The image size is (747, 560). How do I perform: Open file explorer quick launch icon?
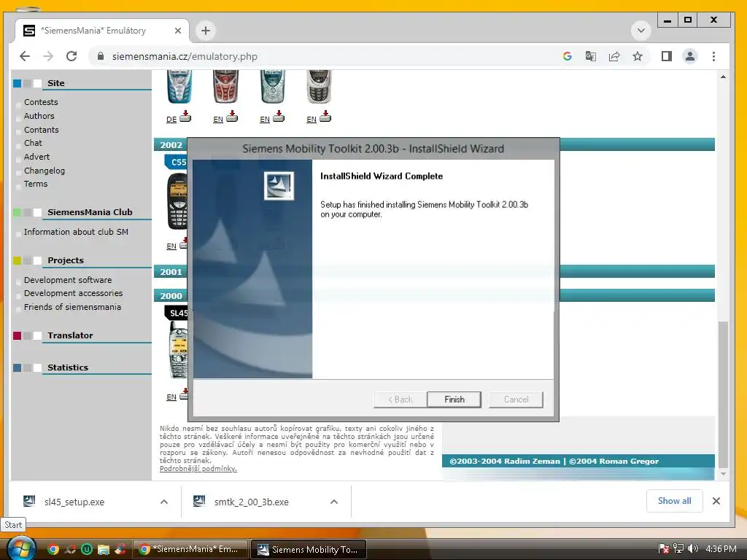104,549
